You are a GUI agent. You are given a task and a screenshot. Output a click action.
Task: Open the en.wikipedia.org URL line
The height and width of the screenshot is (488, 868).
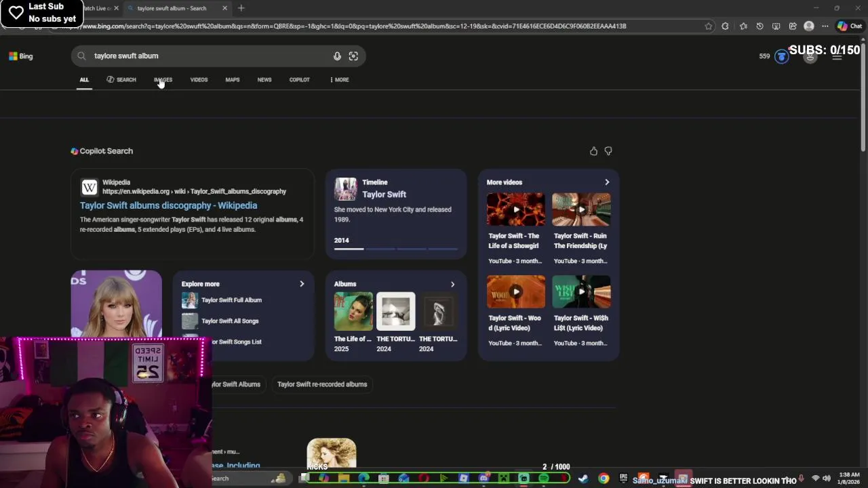tap(194, 192)
